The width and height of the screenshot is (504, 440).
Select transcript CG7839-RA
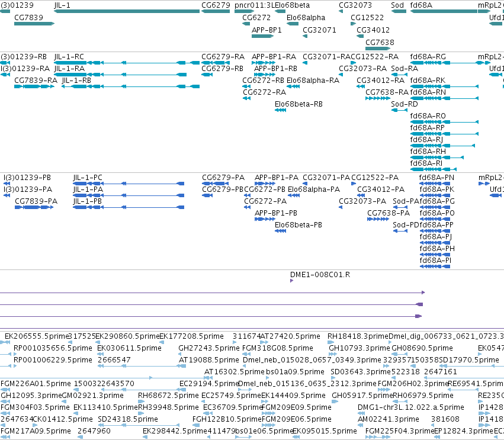coord(36,81)
